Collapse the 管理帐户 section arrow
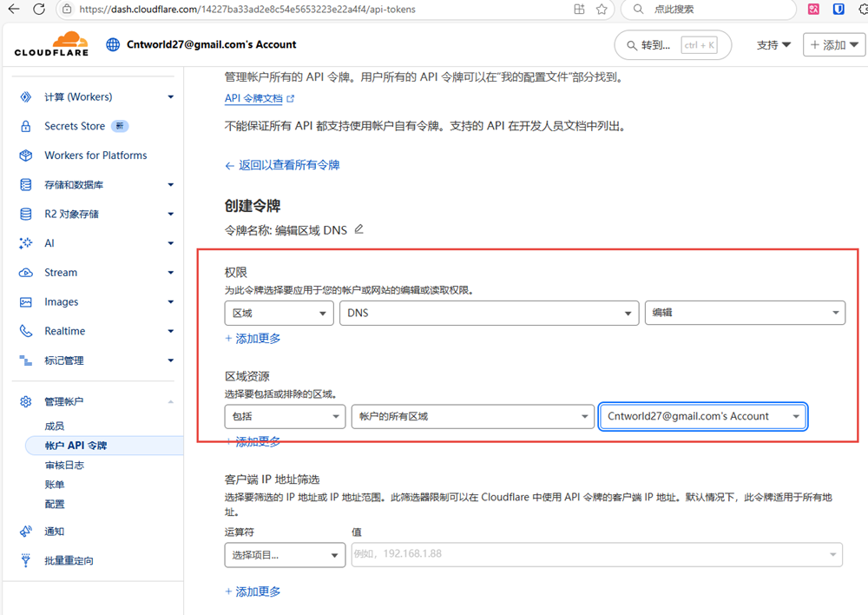This screenshot has width=868, height=615. (170, 401)
